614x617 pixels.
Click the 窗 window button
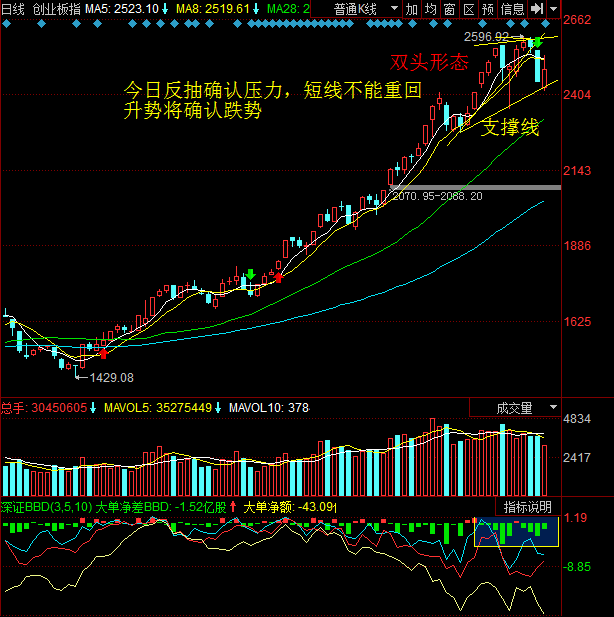(x=449, y=9)
